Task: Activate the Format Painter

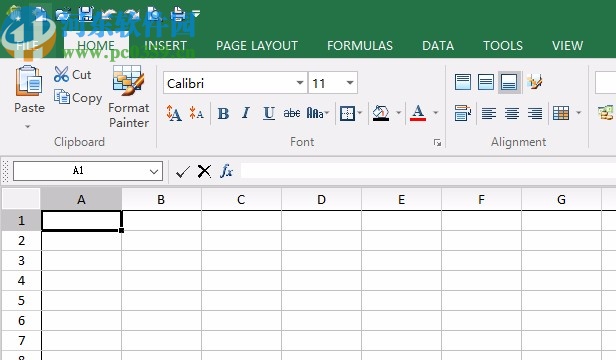Action: coord(128,97)
